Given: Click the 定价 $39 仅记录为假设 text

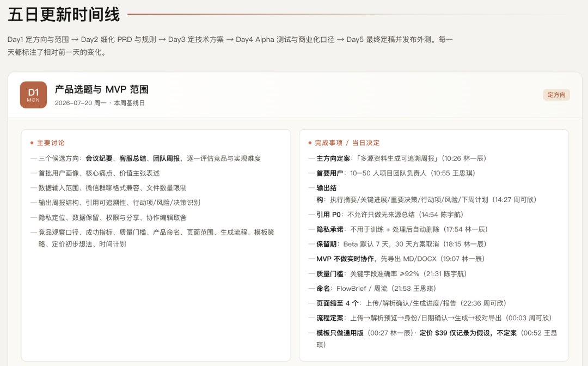Looking at the screenshot, I should tap(468, 333).
